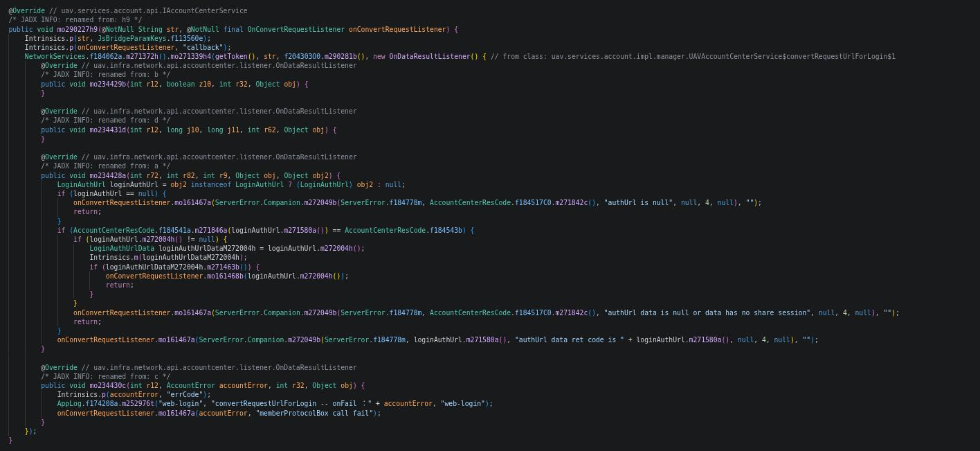Click the 'int r62' parameter
The width and height of the screenshot is (980, 451).
[262, 130]
